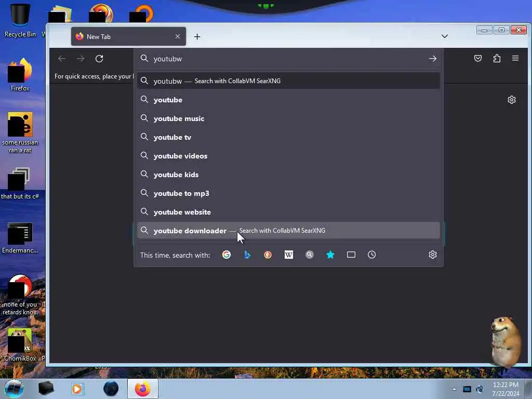Choose the 'youtube to mp3' suggestion
This screenshot has width=532, height=399.
coord(288,193)
